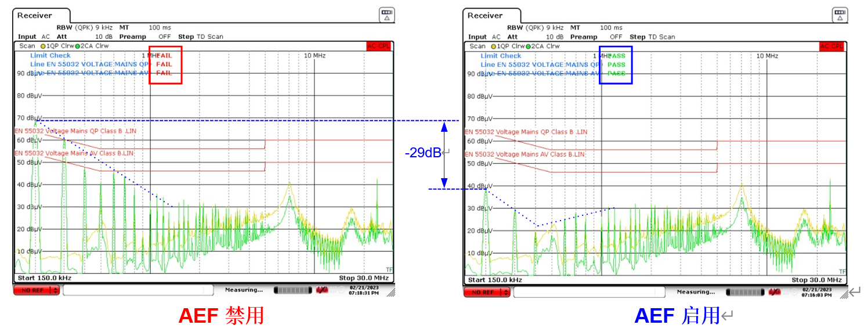Image resolution: width=868 pixels, height=332 pixels.
Task: Click the Limit Check label in right scan
Action: 501,56
